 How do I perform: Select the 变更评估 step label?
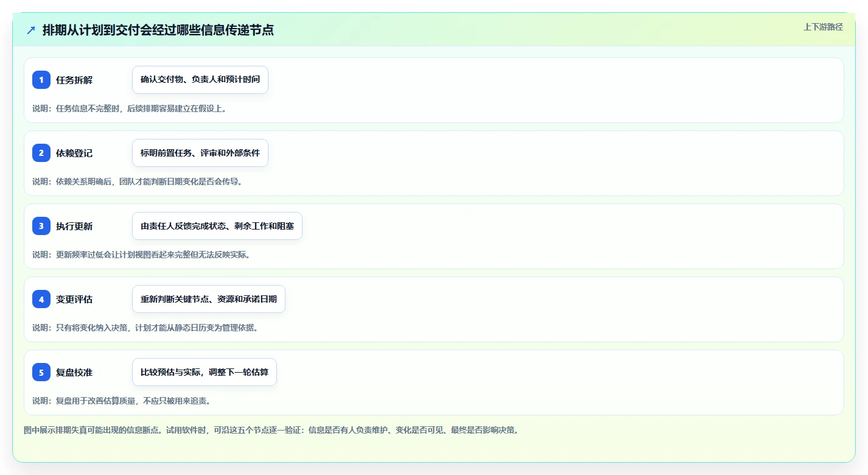point(74,299)
